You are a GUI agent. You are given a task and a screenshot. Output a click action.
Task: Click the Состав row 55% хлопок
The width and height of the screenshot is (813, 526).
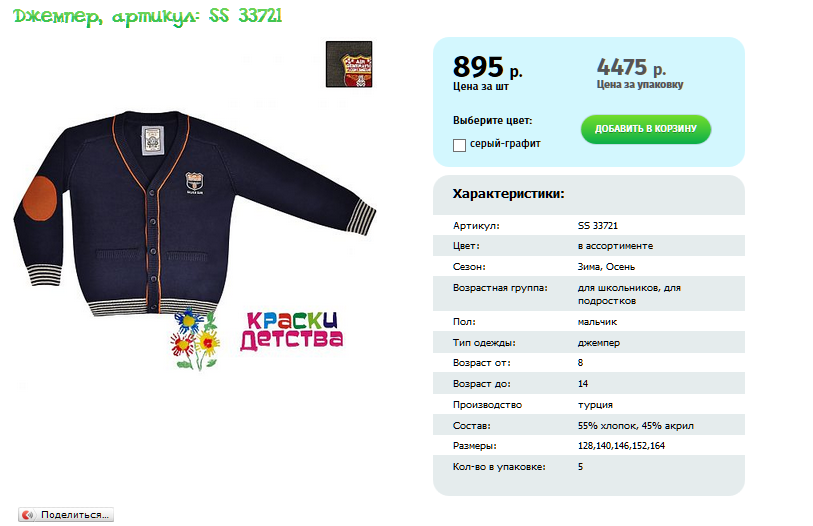coord(588,425)
